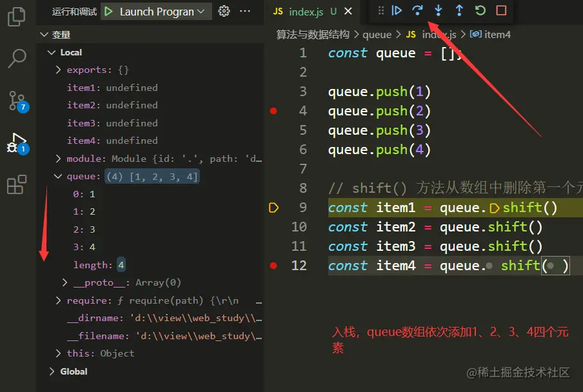The height and width of the screenshot is (392, 583).
Task: Select item3: undefined variable
Action: (112, 123)
